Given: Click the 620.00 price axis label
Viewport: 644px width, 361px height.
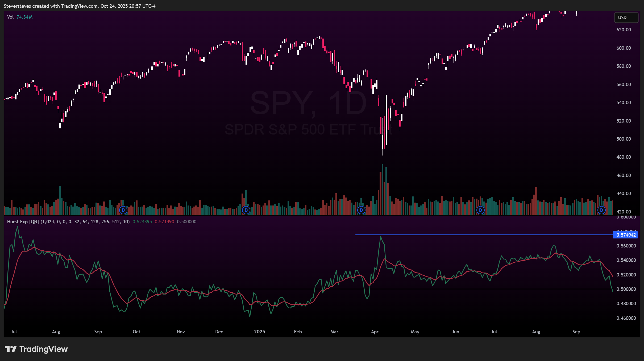Looking at the screenshot, I should pyautogui.click(x=624, y=30).
